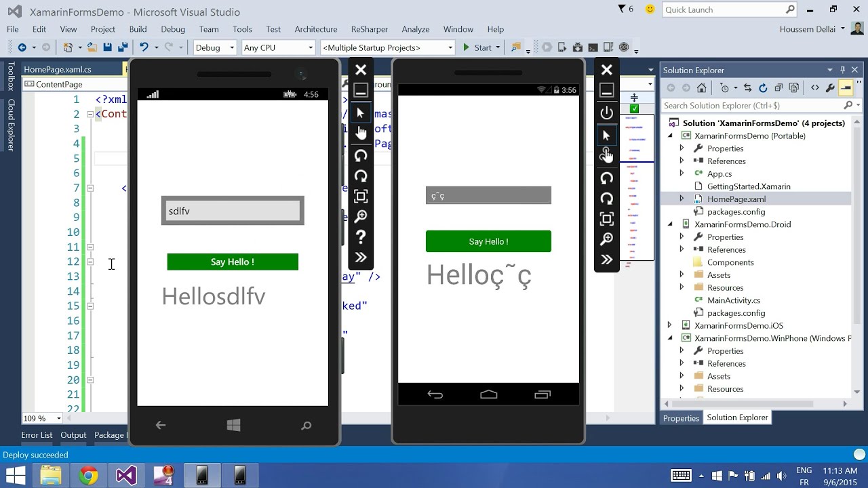868x488 pixels.
Task: Enable multi-touch mode on Android emulator
Action: point(607,156)
